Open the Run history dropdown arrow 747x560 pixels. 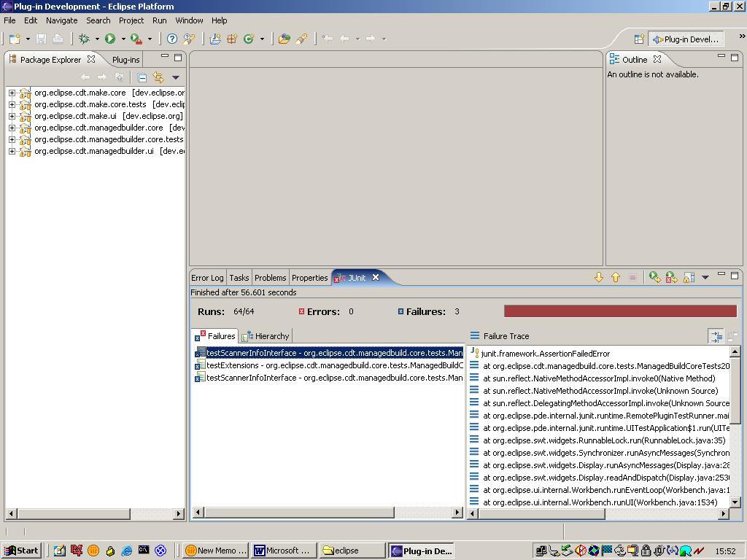tap(123, 39)
